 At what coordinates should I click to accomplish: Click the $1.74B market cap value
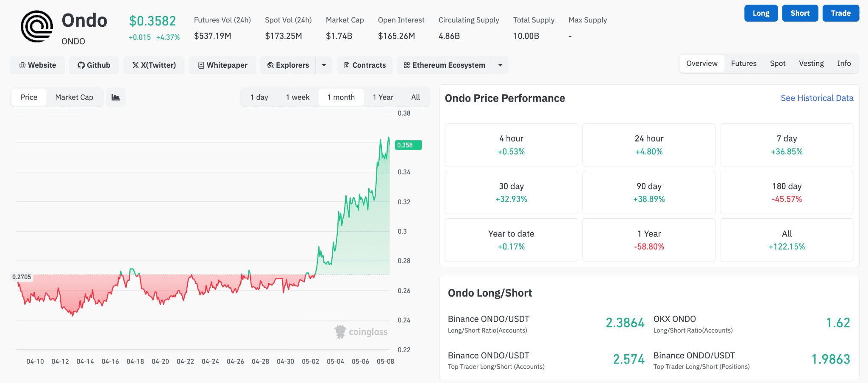click(x=339, y=36)
